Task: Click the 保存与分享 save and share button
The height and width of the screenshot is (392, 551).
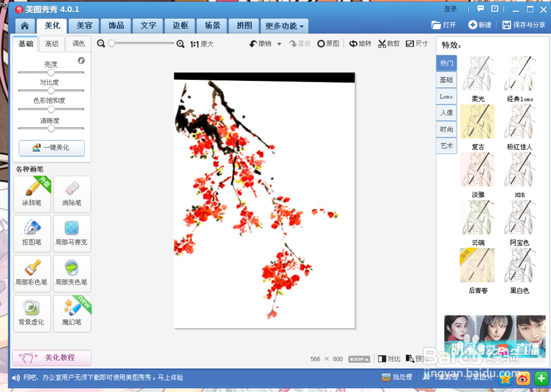Action: tap(523, 25)
